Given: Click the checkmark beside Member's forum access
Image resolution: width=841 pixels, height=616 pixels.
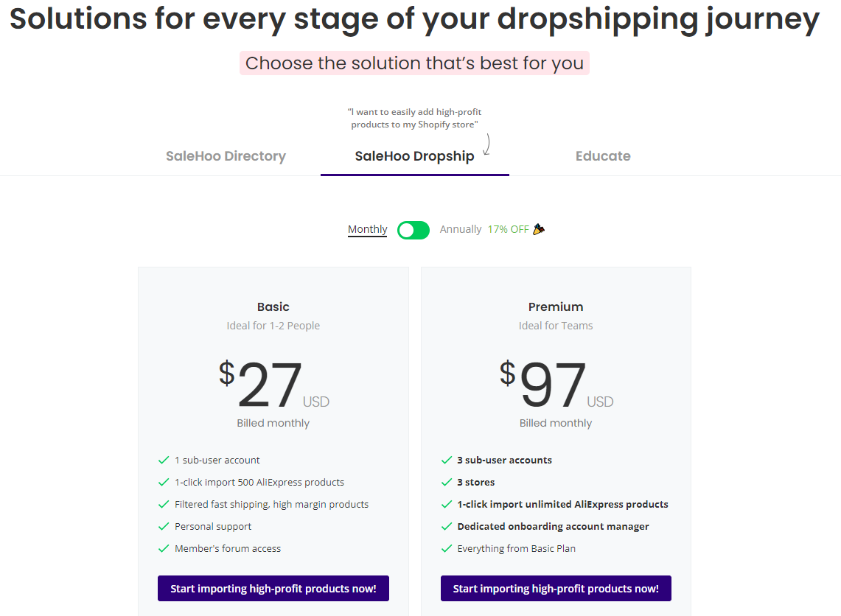Looking at the screenshot, I should click(x=164, y=548).
